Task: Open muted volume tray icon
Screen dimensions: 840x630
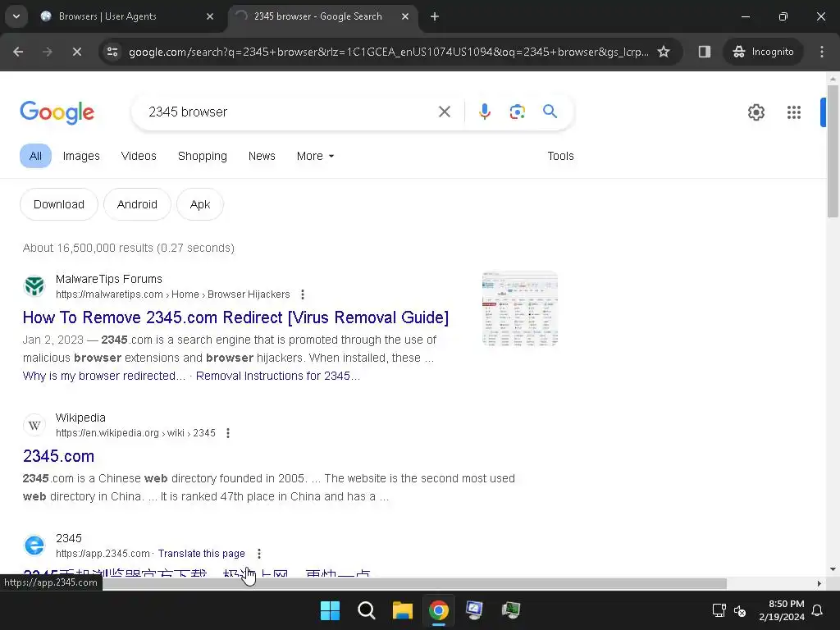Action: pos(740,610)
